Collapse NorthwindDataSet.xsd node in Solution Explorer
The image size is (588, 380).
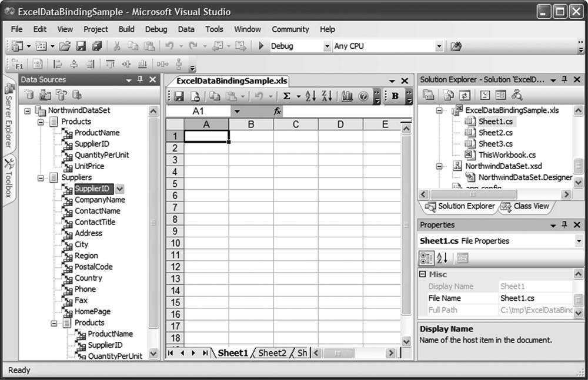[x=439, y=166]
